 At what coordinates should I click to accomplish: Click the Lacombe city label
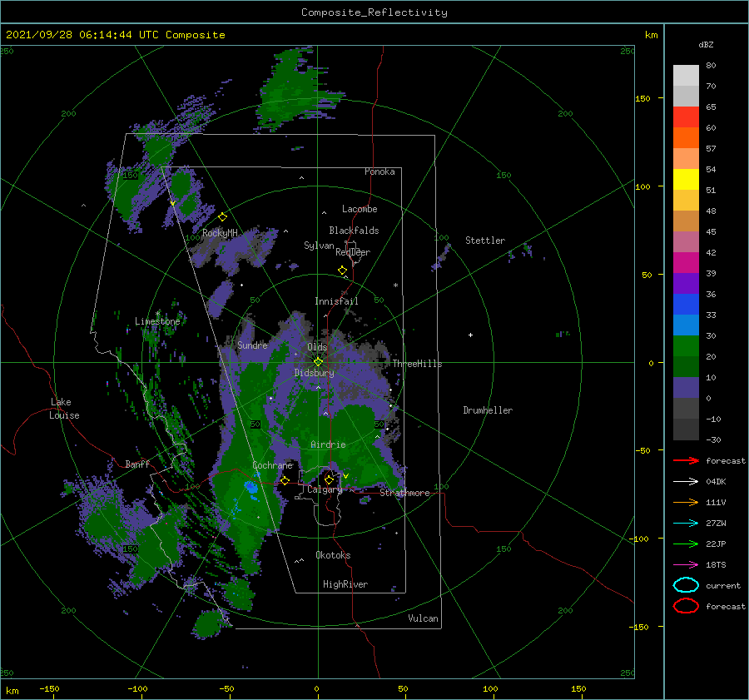(360, 209)
